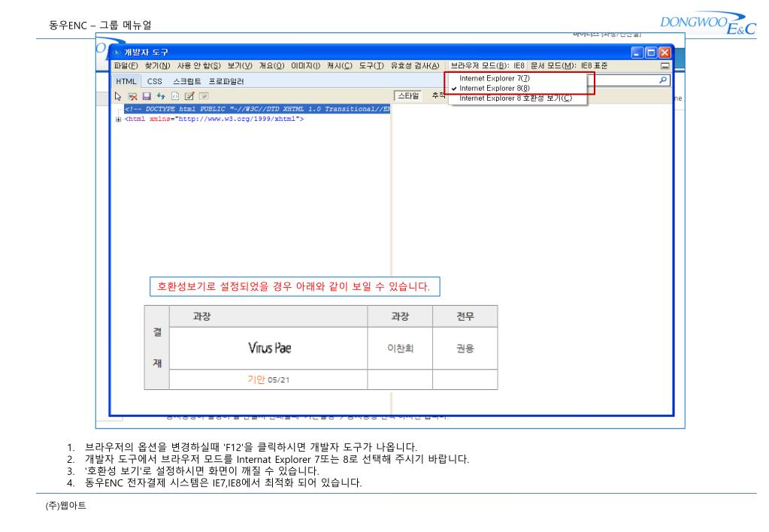Click the clear browser cache icon
The height and width of the screenshot is (532, 769).
pyautogui.click(x=132, y=96)
